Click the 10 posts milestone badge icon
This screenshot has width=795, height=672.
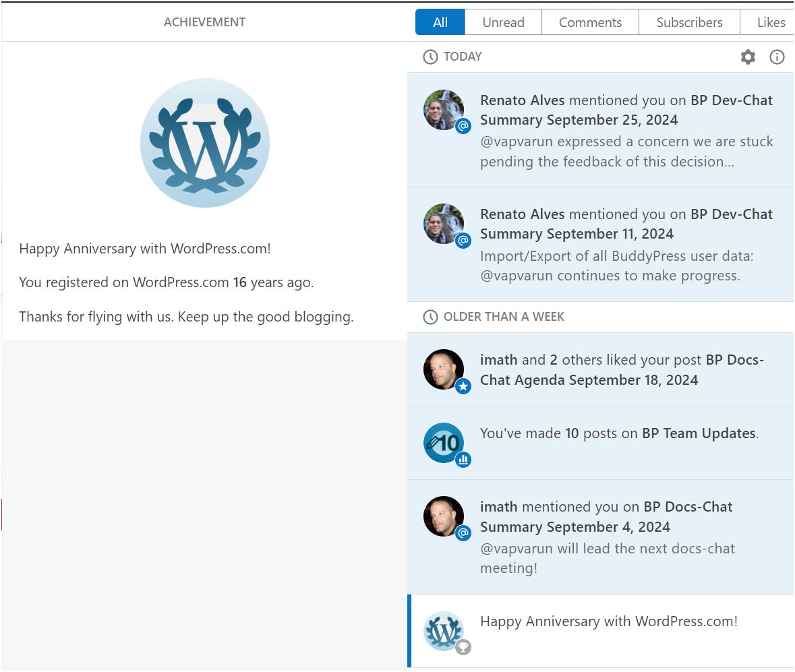click(444, 443)
